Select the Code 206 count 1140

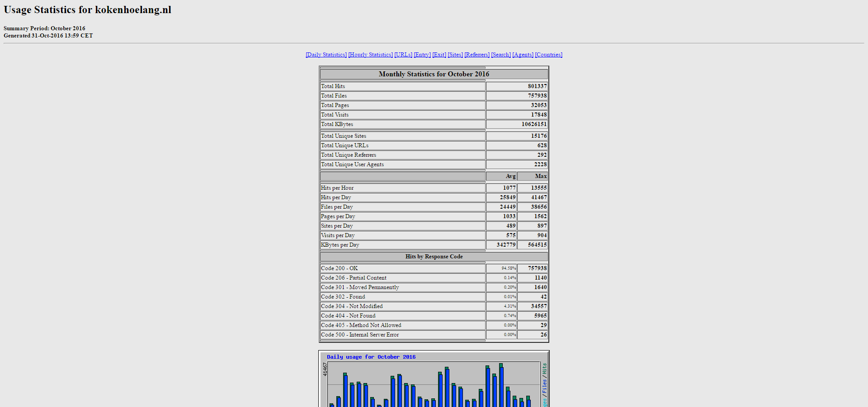point(540,278)
